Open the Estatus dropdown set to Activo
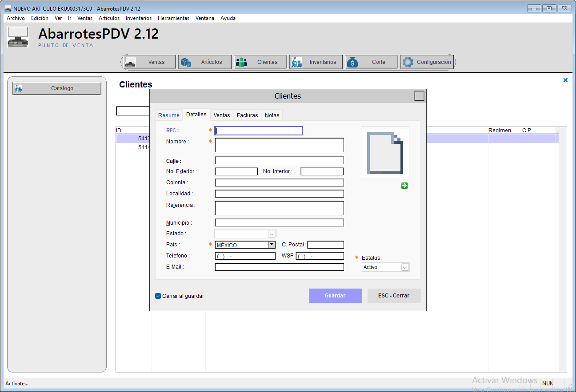The image size is (576, 392). coord(404,267)
